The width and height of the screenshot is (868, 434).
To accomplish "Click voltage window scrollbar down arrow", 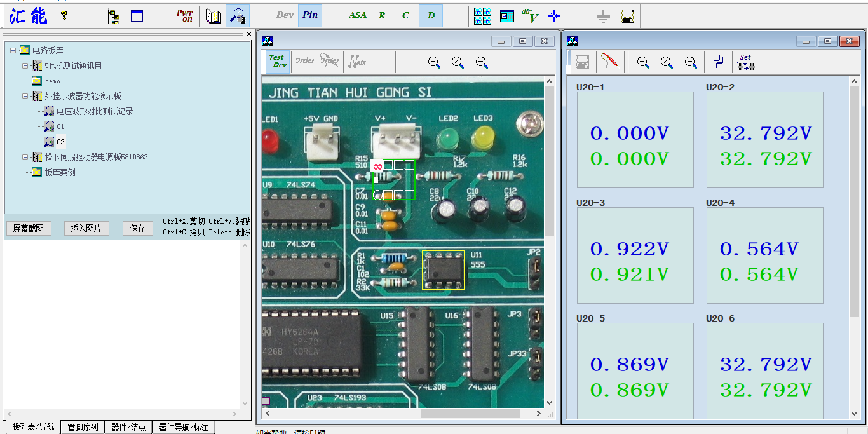I will (x=854, y=414).
